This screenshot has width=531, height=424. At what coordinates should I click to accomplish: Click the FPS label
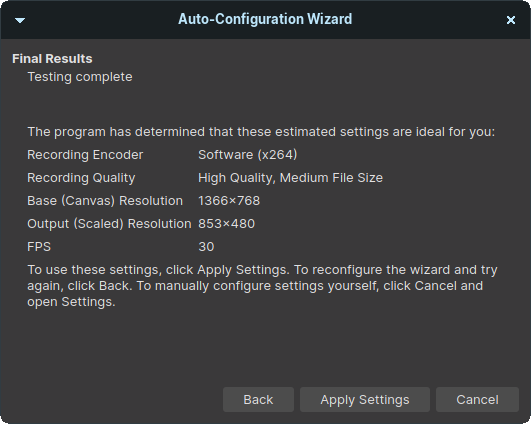[39, 247]
